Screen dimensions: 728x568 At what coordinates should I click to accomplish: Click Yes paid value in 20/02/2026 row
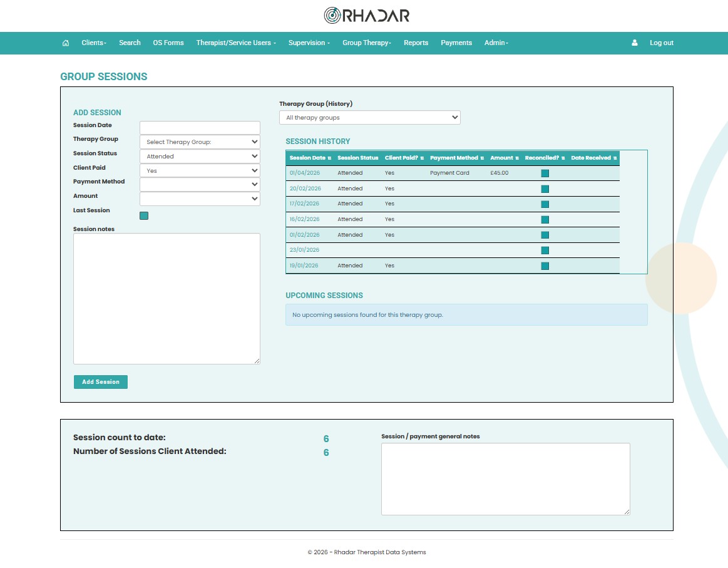(x=389, y=188)
